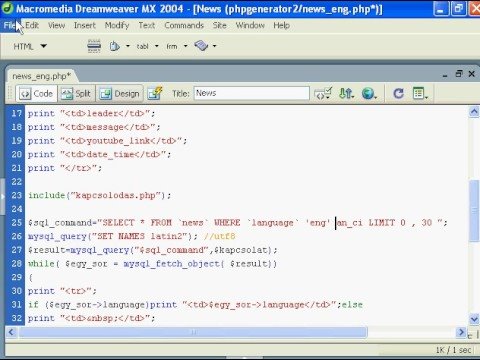
Task: Click the Refresh design view icon
Action: pyautogui.click(x=398, y=93)
